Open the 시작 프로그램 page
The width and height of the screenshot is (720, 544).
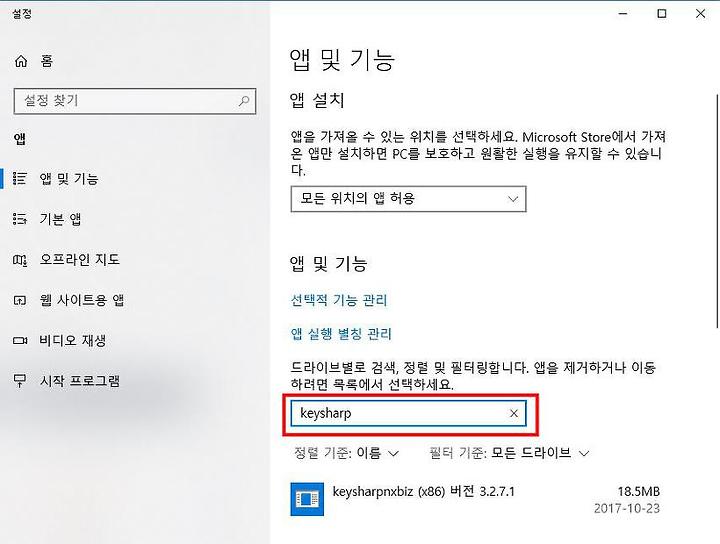click(79, 381)
